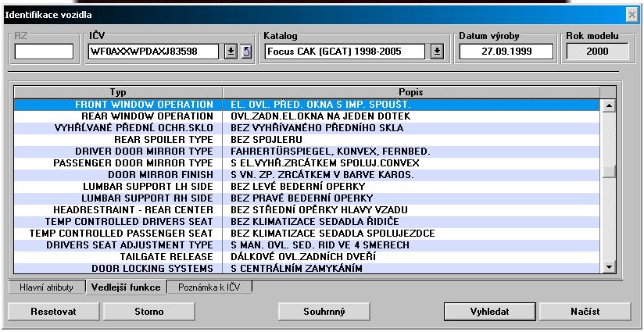Select the Datum výroby date field
Viewport: 644px width, 332px height.
pos(506,52)
